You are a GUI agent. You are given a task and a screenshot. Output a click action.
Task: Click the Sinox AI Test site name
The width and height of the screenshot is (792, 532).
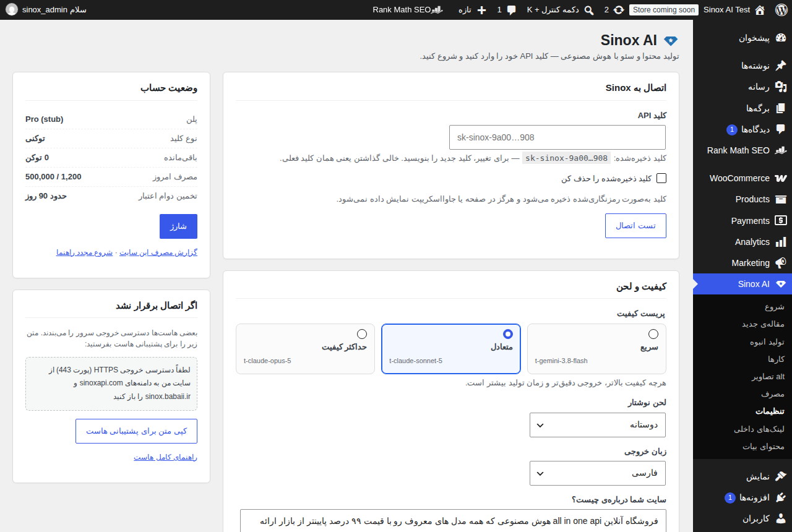click(x=727, y=10)
